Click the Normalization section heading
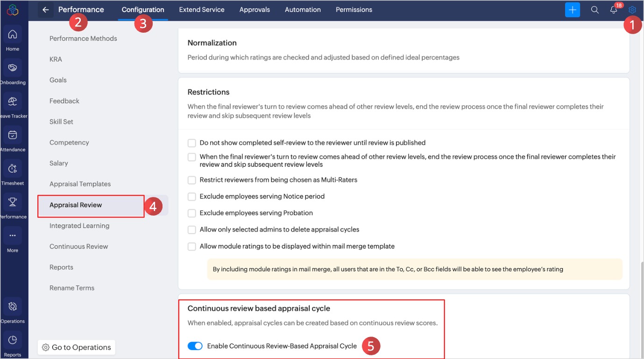 tap(212, 43)
